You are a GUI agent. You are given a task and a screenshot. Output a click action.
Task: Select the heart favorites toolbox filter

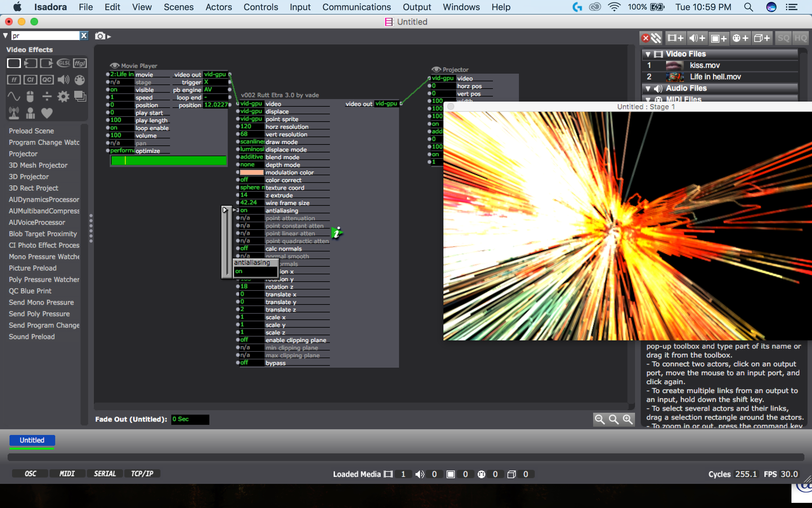(x=47, y=113)
